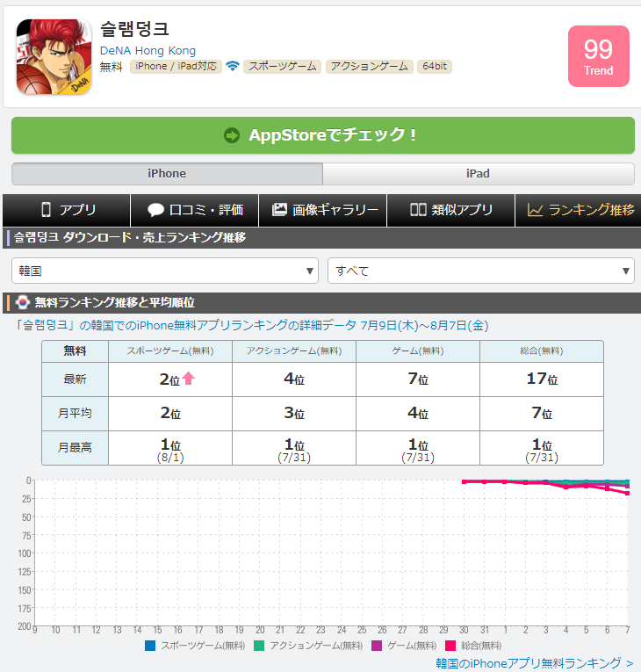
Task: Click the green アクションゲーム legend swatch
Action: click(x=259, y=646)
